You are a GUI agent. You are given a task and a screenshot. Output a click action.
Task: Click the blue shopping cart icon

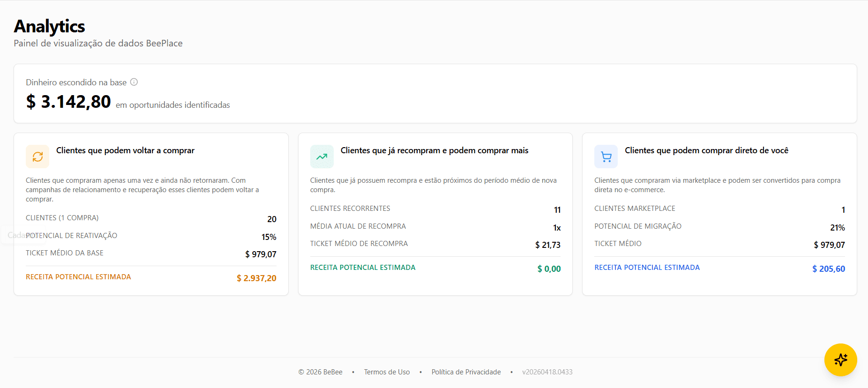coord(606,157)
